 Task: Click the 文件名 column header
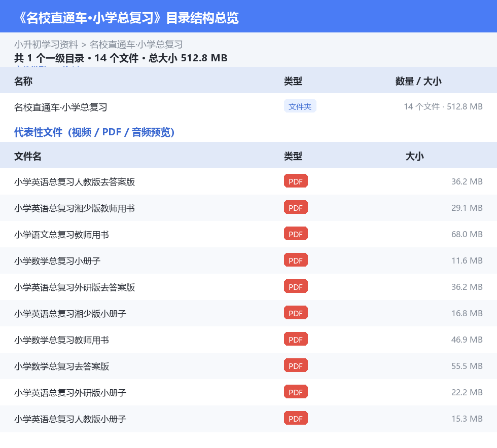(27, 156)
